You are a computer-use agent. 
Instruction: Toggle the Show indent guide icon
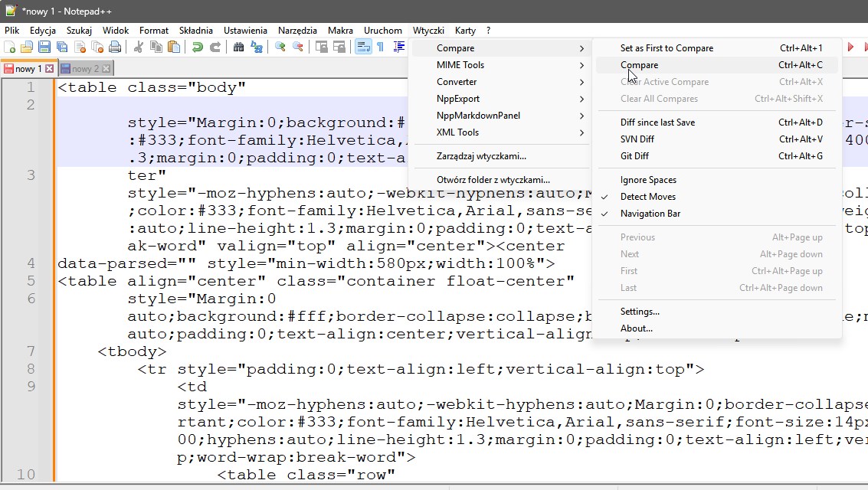point(398,47)
